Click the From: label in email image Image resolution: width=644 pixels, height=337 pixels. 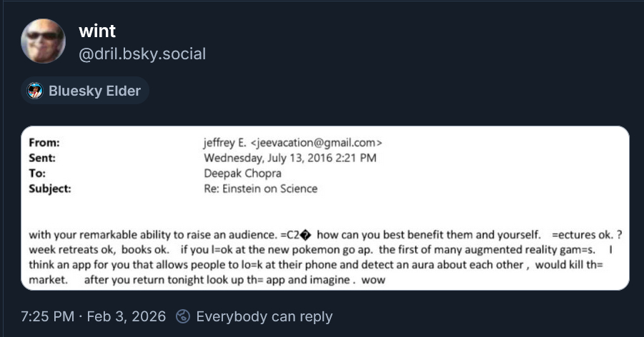pos(44,142)
